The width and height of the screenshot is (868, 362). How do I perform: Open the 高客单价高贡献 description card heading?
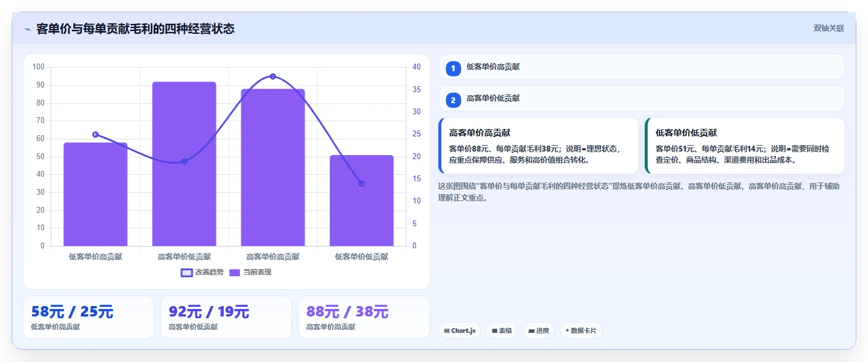click(x=480, y=133)
